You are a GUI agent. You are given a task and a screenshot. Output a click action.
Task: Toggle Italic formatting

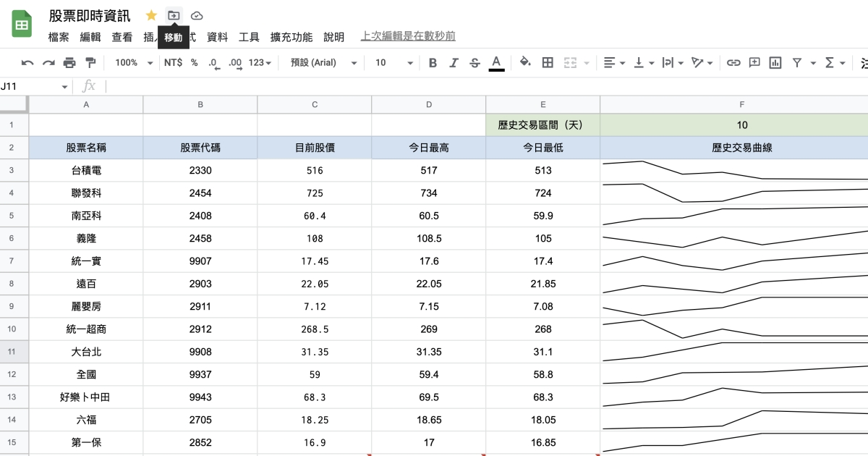(454, 63)
